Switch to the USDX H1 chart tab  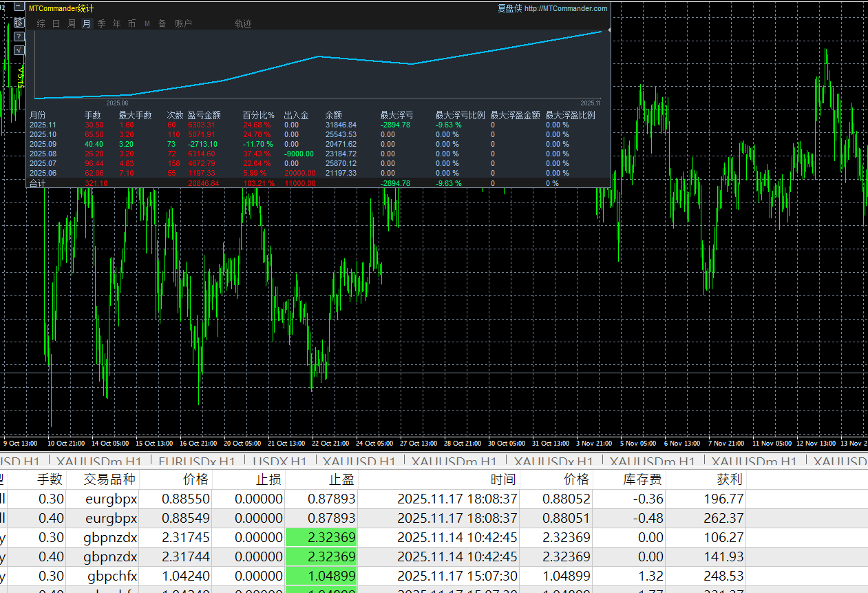(x=279, y=461)
